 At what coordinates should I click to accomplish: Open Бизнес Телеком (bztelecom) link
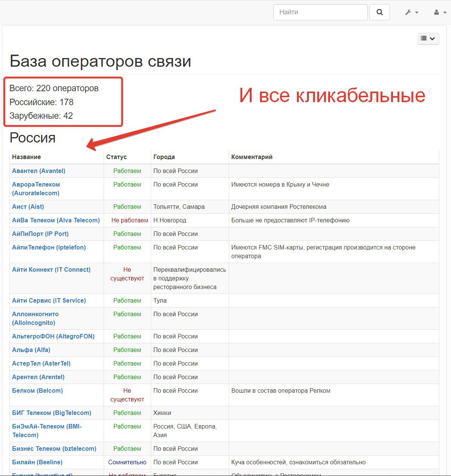[x=54, y=448]
